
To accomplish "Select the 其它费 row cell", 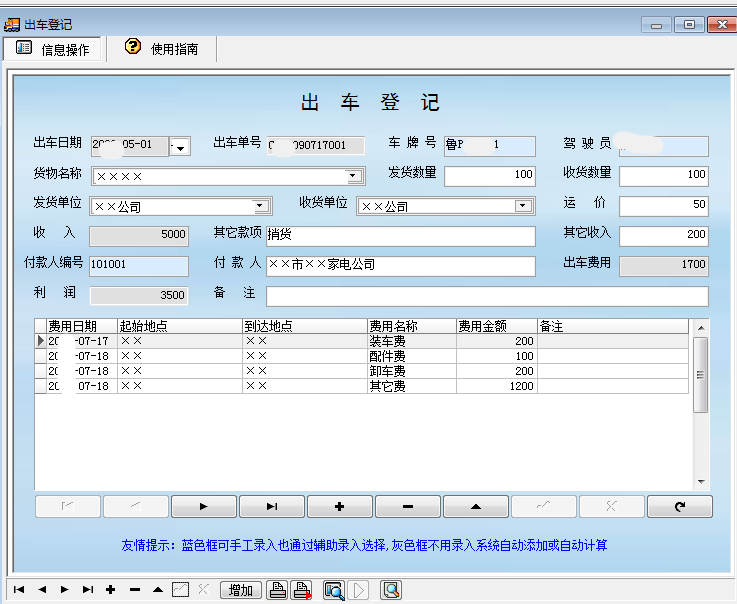I will point(412,386).
